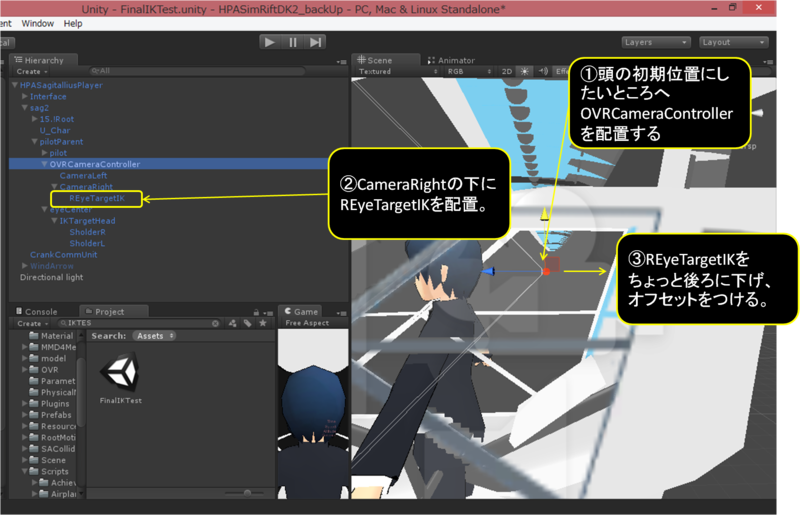Select U_Char in the Hierarchy
The image size is (800, 515).
click(55, 130)
